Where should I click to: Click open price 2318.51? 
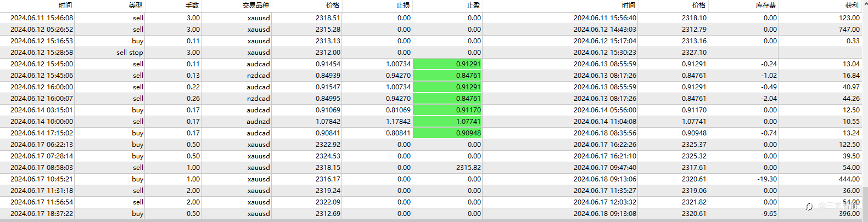click(328, 18)
